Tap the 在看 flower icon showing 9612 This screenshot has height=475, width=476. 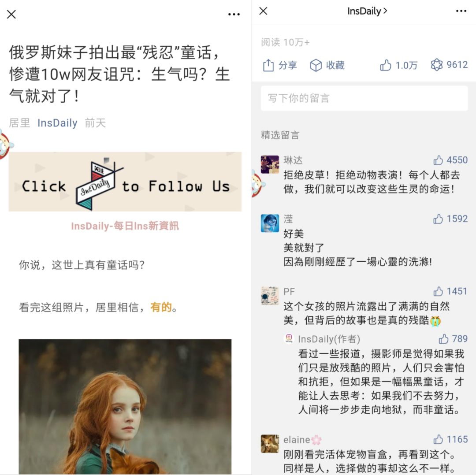tap(436, 65)
